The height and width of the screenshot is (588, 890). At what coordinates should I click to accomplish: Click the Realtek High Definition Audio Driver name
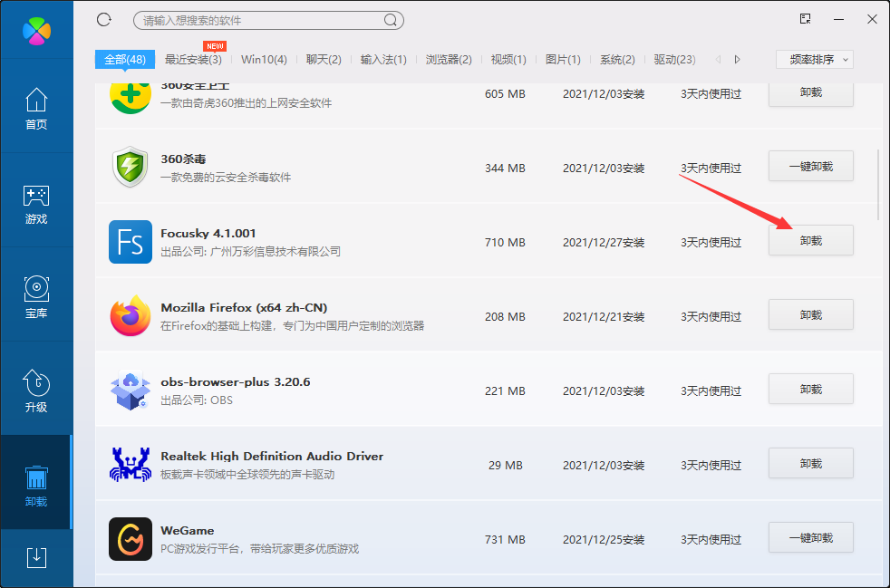tap(272, 457)
